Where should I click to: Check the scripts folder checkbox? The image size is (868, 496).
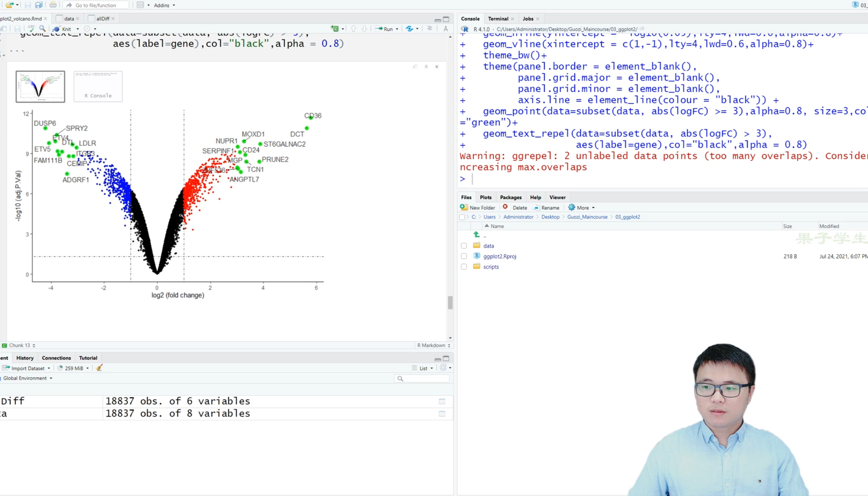point(464,267)
